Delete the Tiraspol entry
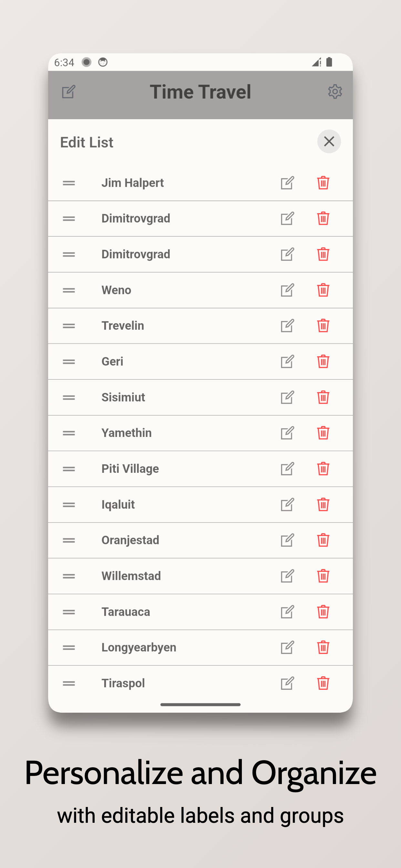 [x=323, y=683]
